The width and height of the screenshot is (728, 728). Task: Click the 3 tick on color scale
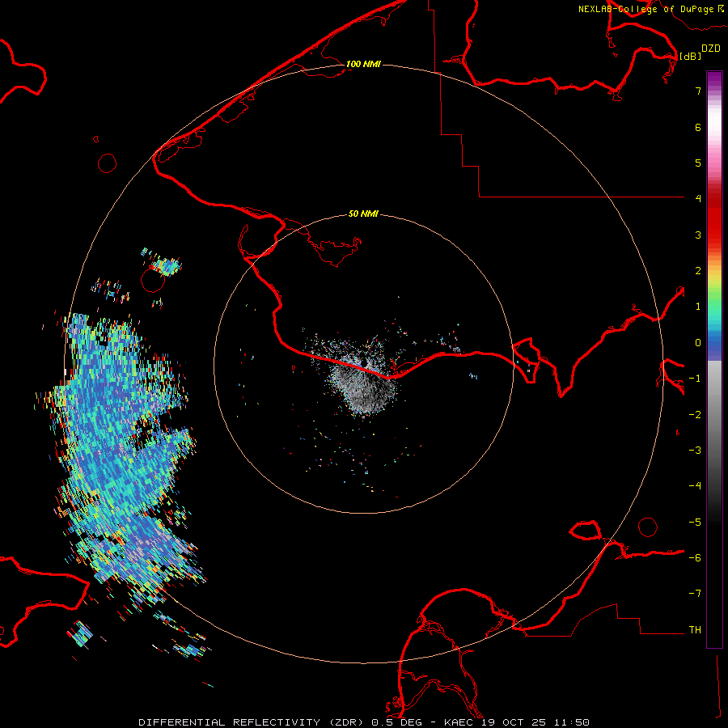698,235
